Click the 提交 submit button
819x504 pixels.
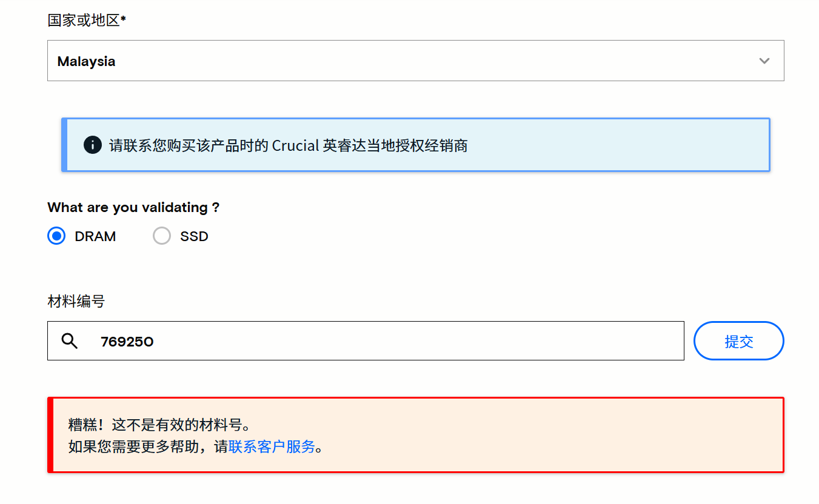738,341
